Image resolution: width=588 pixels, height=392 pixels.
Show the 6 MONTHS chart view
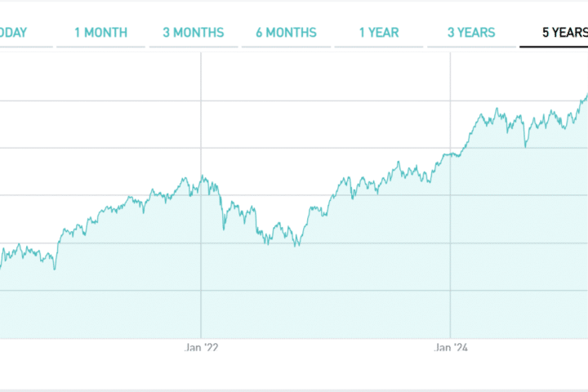(x=286, y=33)
